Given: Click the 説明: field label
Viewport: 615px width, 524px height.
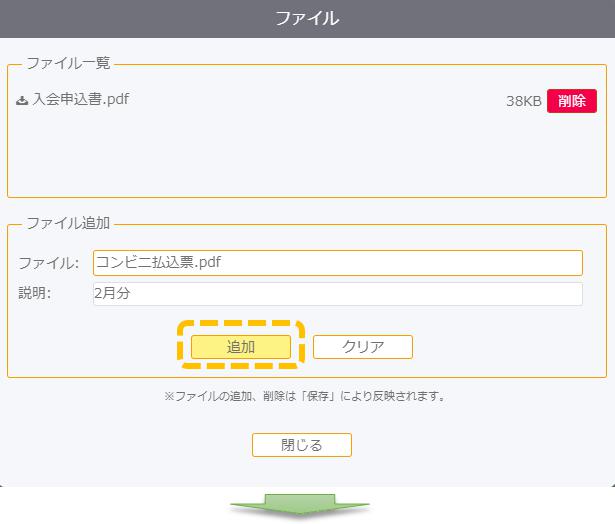Looking at the screenshot, I should 35,293.
